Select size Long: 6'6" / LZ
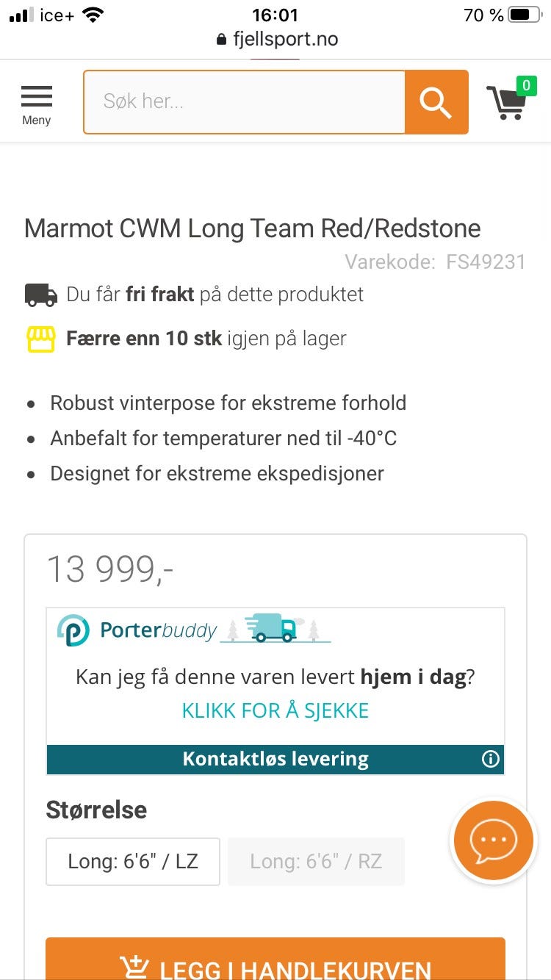The height and width of the screenshot is (980, 551). (133, 861)
